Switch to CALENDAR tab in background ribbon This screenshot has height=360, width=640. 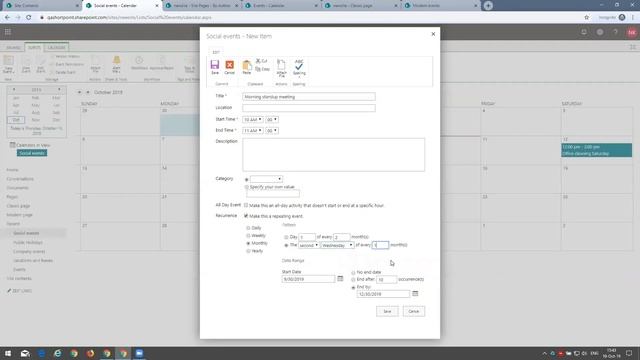click(x=56, y=48)
